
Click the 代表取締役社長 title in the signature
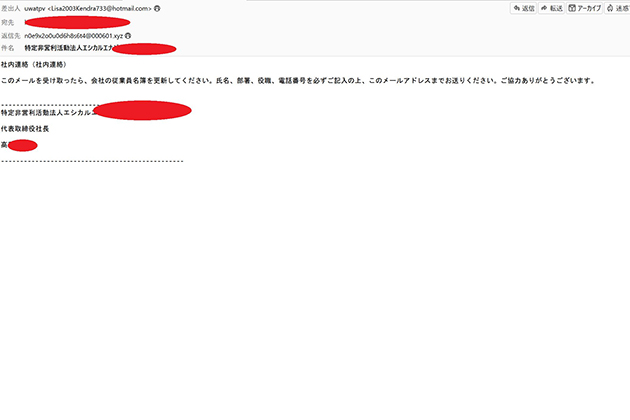(25, 129)
